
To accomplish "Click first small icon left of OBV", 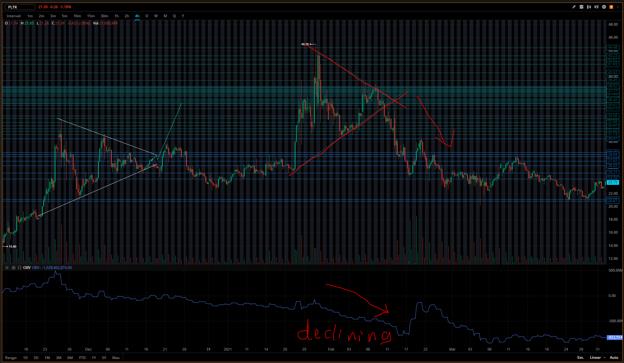I will [7, 268].
